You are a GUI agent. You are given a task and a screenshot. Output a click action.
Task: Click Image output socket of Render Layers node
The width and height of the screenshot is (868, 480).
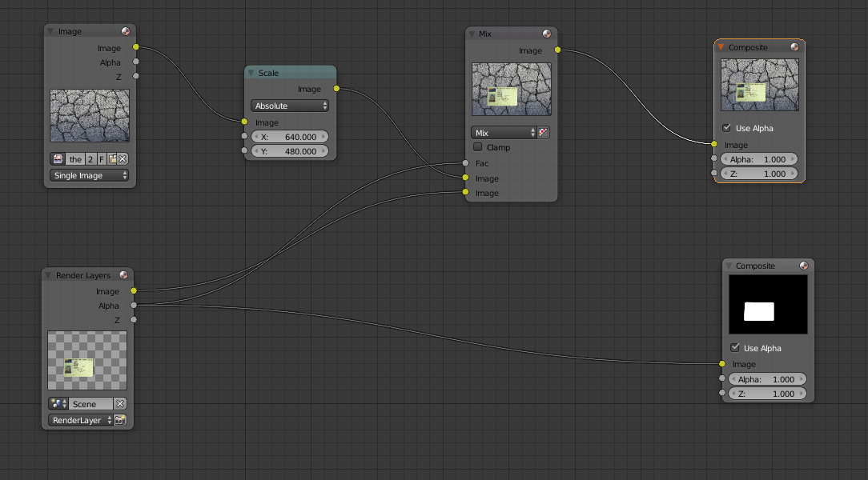click(x=134, y=291)
